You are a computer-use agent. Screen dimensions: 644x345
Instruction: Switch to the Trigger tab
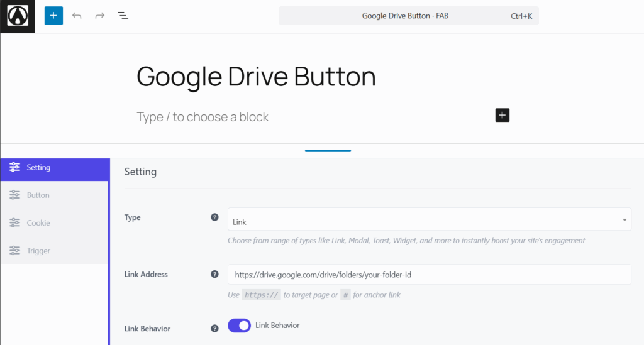click(54, 251)
